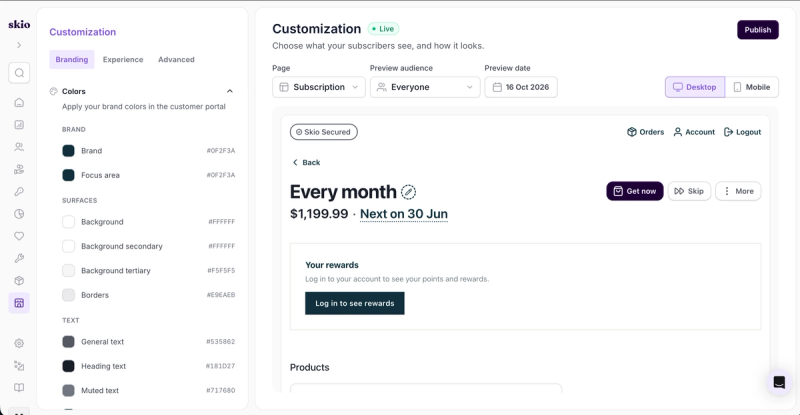The height and width of the screenshot is (415, 800).
Task: Click the Colors palette icon
Action: pyautogui.click(x=54, y=91)
